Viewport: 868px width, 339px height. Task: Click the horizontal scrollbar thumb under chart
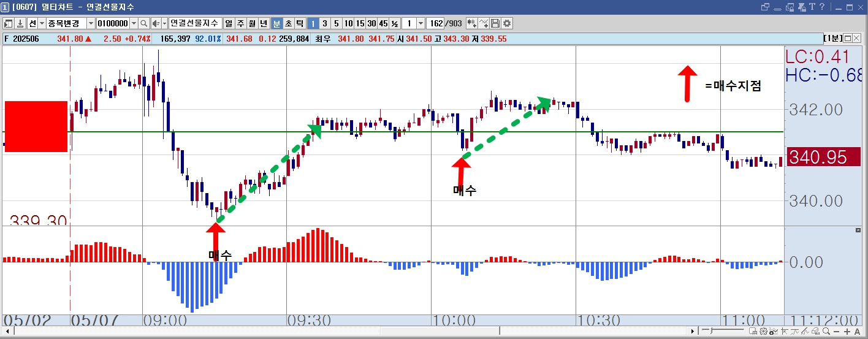(x=440, y=331)
